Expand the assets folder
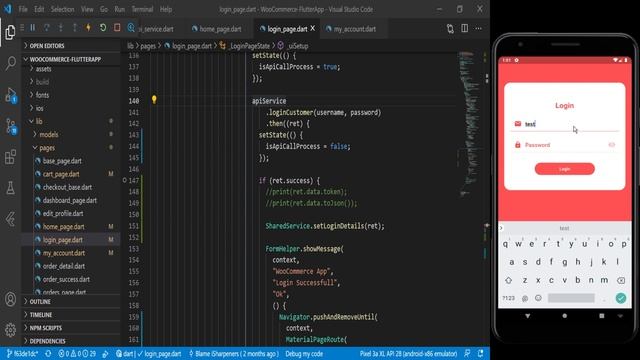The width and height of the screenshot is (640, 360). pyautogui.click(x=43, y=69)
